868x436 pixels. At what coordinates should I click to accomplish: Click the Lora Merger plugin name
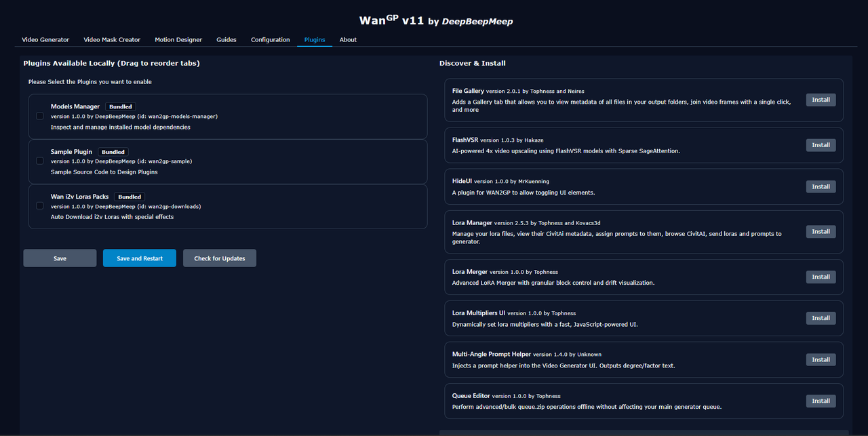(x=470, y=272)
